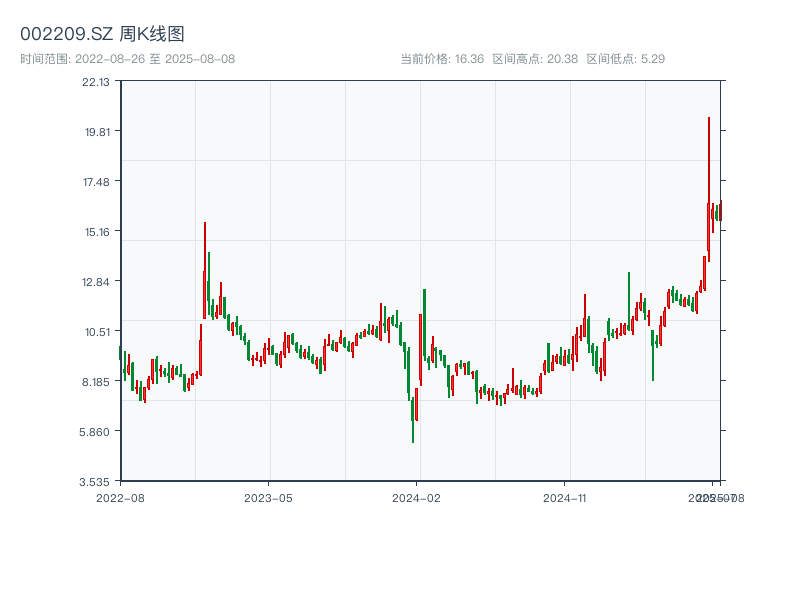Click the 时间范围 date range text
Image resolution: width=800 pixels, height=600 pixels.
[127, 59]
